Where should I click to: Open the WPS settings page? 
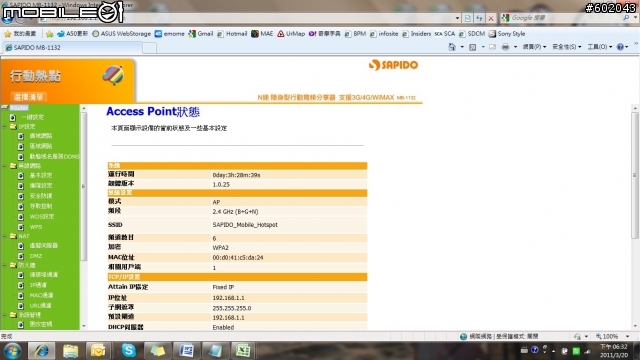(x=36, y=227)
